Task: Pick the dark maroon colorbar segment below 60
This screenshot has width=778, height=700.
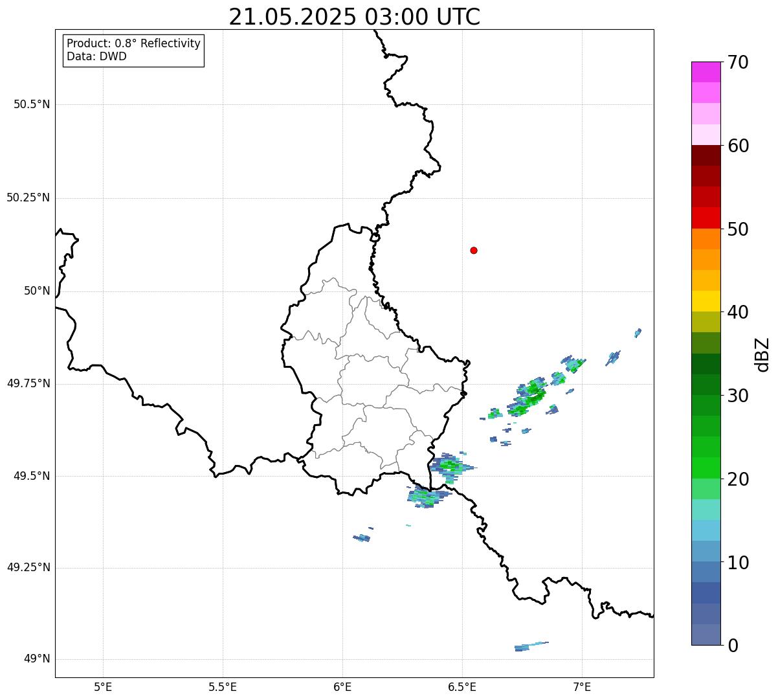Action: pyautogui.click(x=706, y=155)
